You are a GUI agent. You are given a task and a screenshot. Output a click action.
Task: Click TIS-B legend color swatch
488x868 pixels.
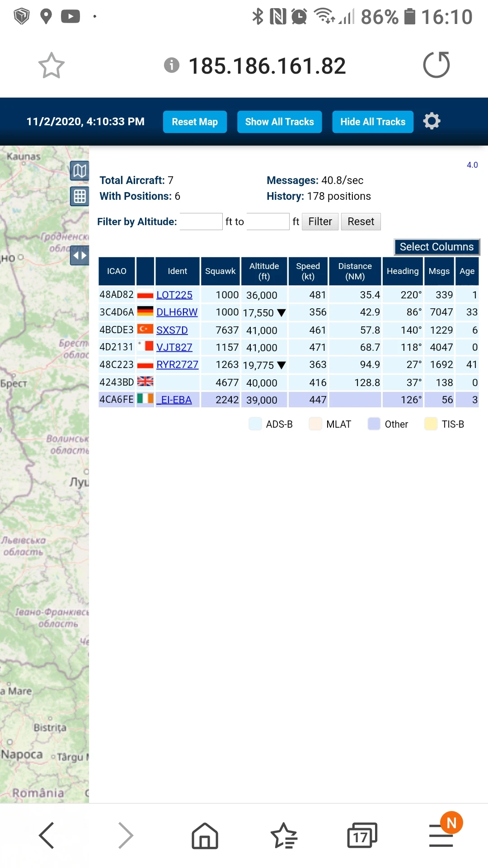coord(431,424)
